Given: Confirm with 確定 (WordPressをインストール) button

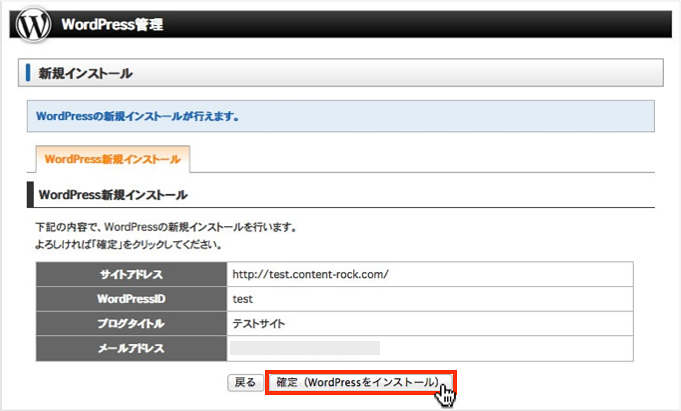Looking at the screenshot, I should click(359, 382).
